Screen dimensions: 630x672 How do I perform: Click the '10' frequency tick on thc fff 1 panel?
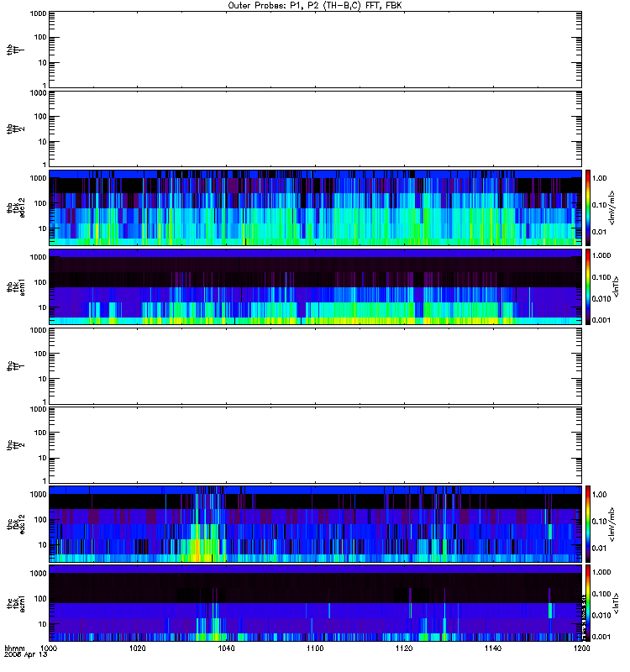42,379
